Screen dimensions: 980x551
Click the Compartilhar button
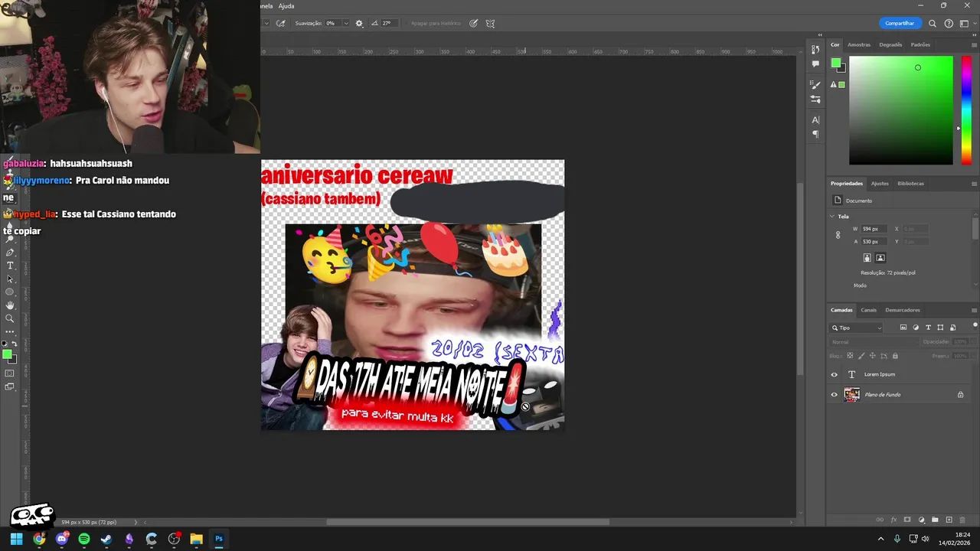click(x=900, y=24)
